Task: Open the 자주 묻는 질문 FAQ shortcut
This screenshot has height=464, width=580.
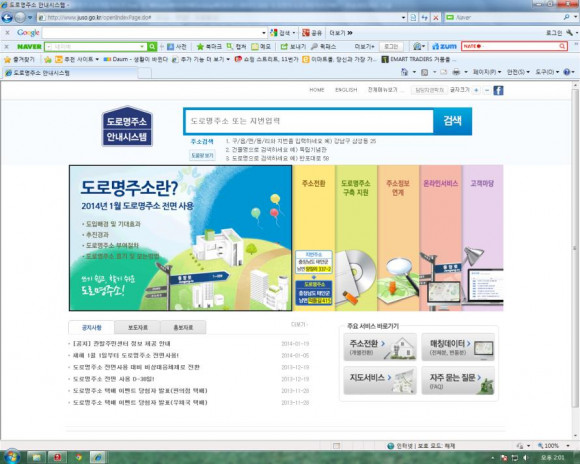Action: (x=458, y=380)
